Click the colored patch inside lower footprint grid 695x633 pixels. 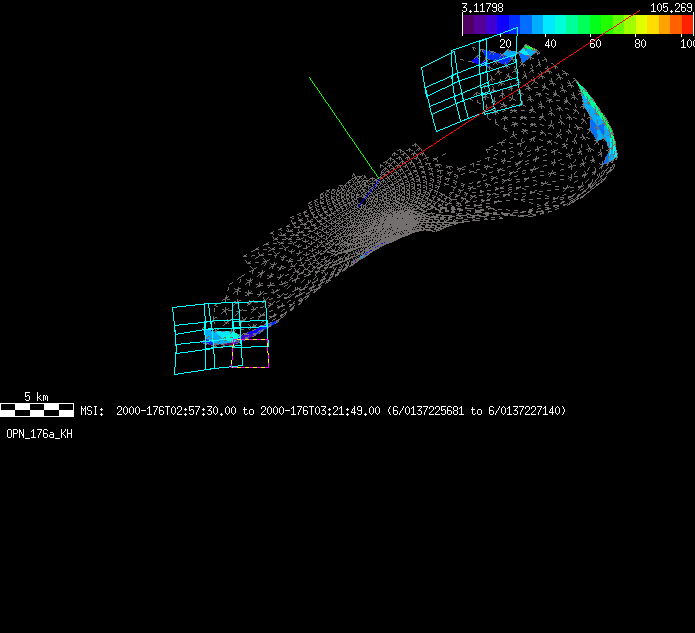(x=222, y=335)
